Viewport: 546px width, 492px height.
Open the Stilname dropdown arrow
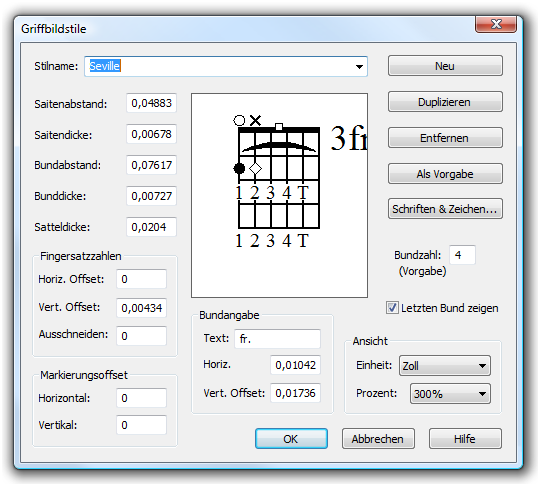tap(359, 67)
